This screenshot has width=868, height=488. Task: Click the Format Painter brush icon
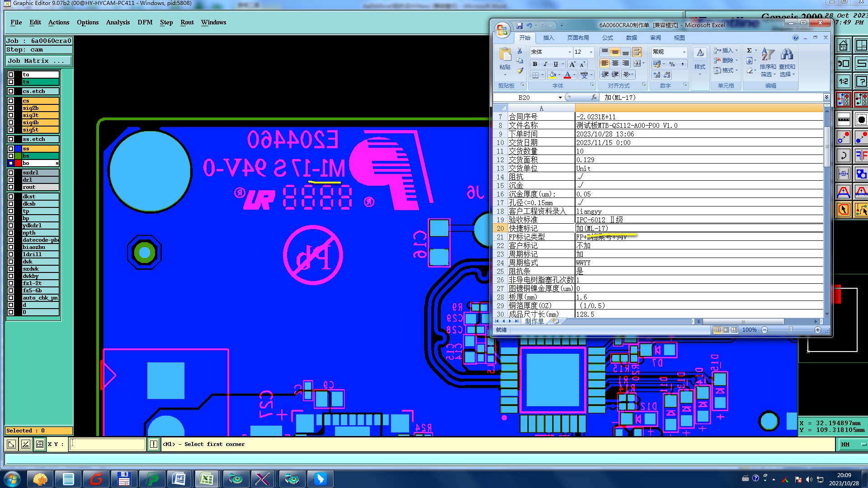click(520, 70)
